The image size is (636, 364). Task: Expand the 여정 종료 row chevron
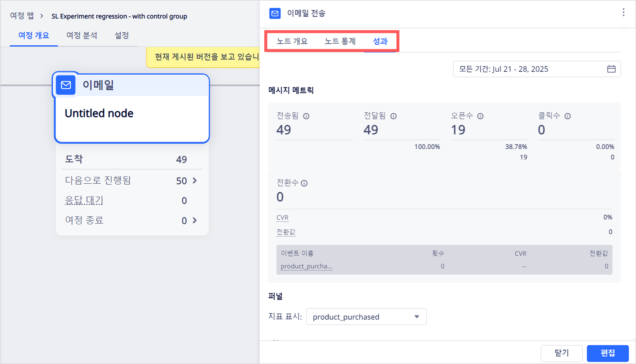tap(195, 221)
